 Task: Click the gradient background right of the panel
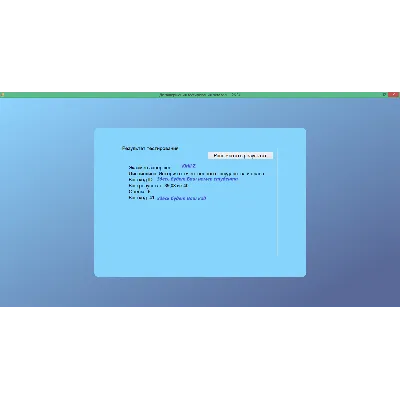pyautogui.click(x=353, y=200)
